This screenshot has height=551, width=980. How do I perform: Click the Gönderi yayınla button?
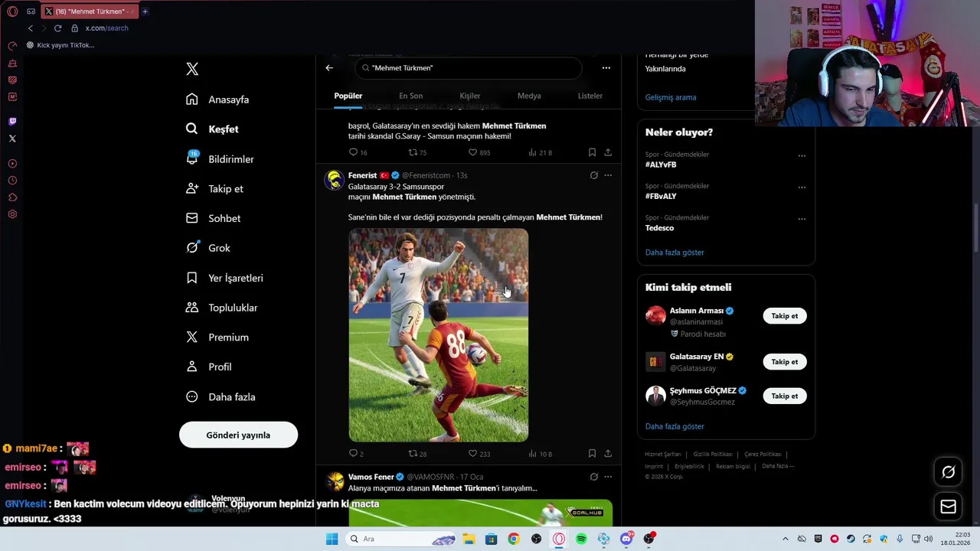pyautogui.click(x=238, y=435)
